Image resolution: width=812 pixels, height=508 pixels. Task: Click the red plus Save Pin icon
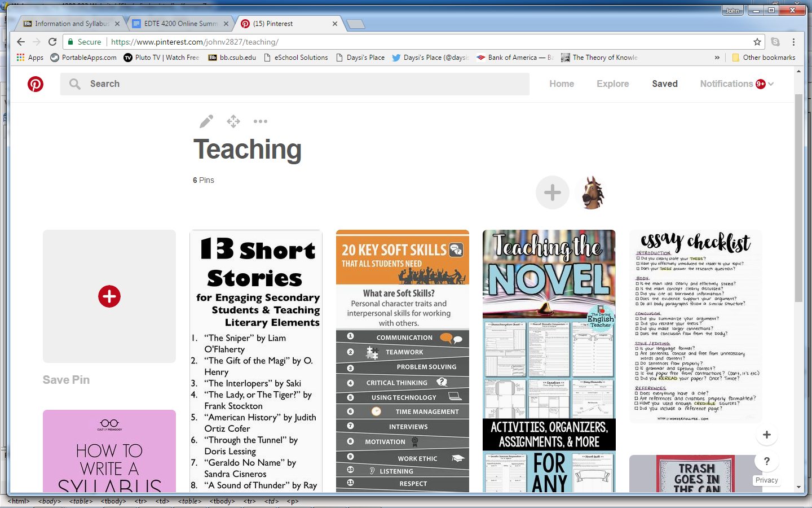point(109,296)
